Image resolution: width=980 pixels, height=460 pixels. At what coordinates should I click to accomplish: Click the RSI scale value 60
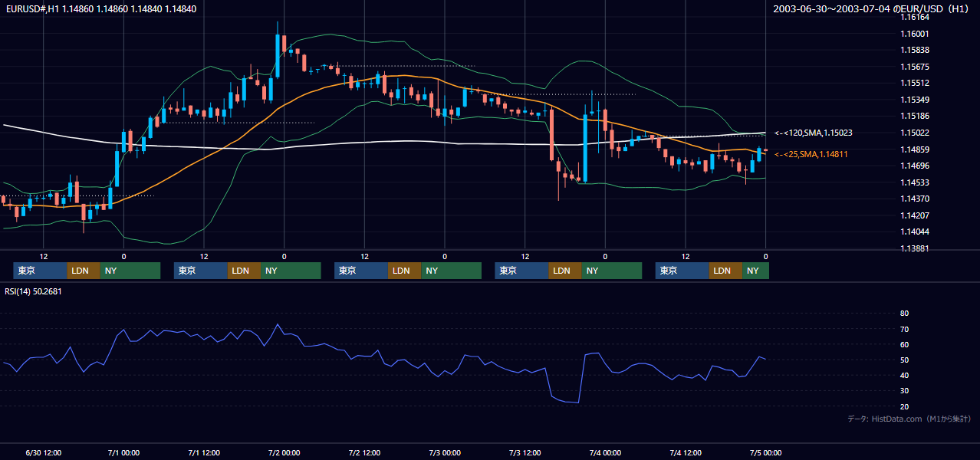(904, 344)
